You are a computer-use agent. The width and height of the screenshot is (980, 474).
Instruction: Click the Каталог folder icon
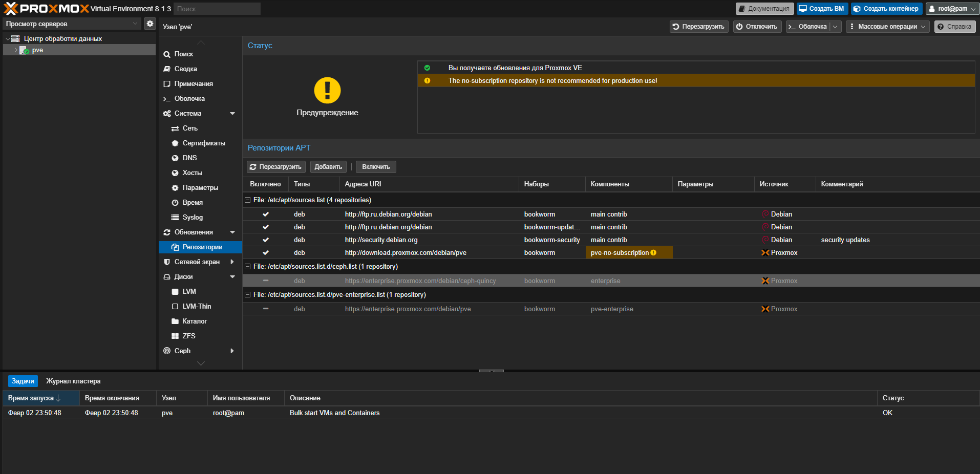coord(175,321)
